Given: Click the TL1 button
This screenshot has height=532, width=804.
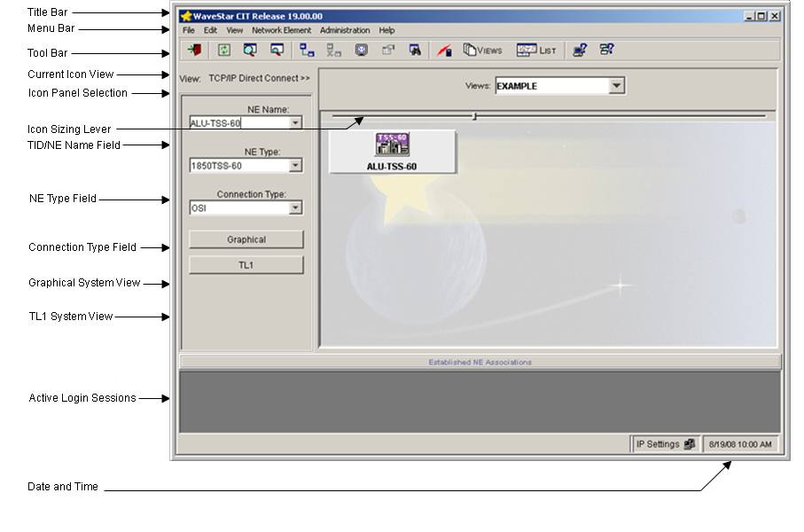Looking at the screenshot, I should click(246, 265).
